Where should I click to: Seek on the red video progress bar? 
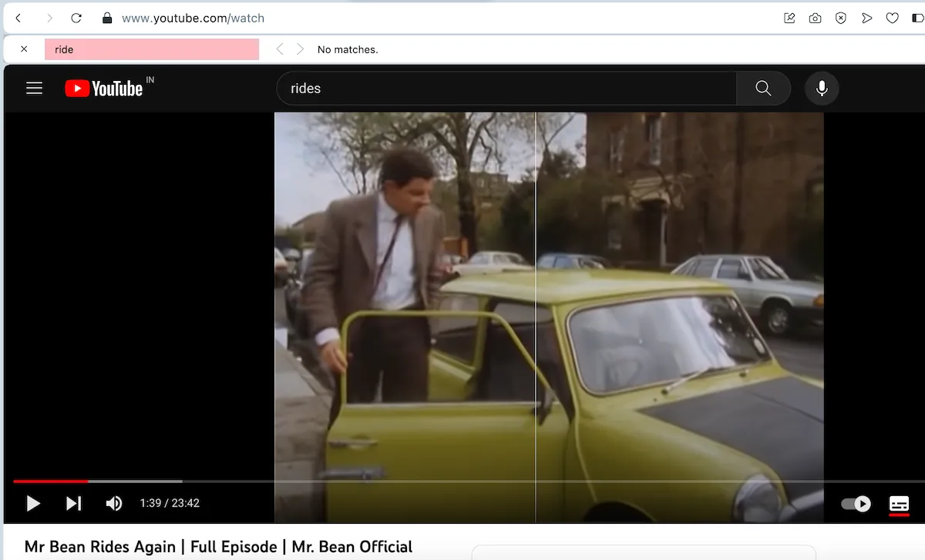pyautogui.click(x=51, y=481)
